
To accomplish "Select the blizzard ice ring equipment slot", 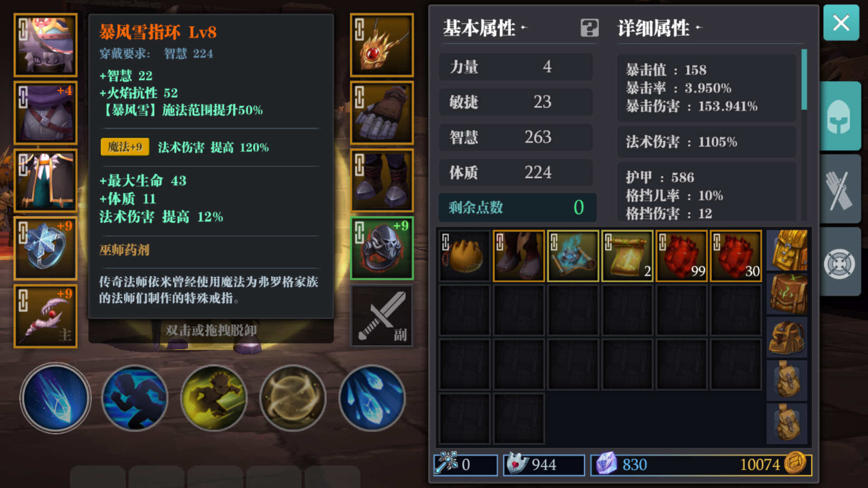I will pyautogui.click(x=46, y=248).
